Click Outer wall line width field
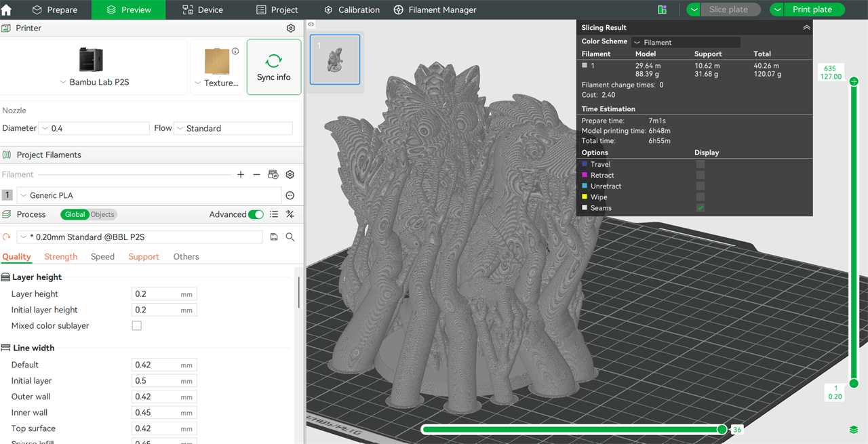 [x=164, y=397]
